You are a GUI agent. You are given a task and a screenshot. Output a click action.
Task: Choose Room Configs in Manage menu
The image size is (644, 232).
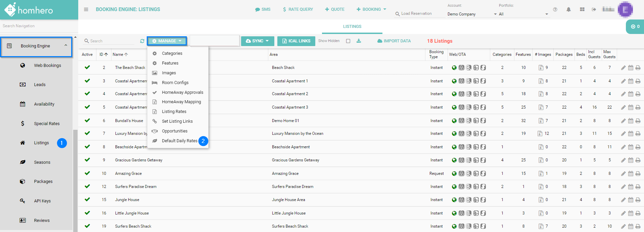click(175, 83)
